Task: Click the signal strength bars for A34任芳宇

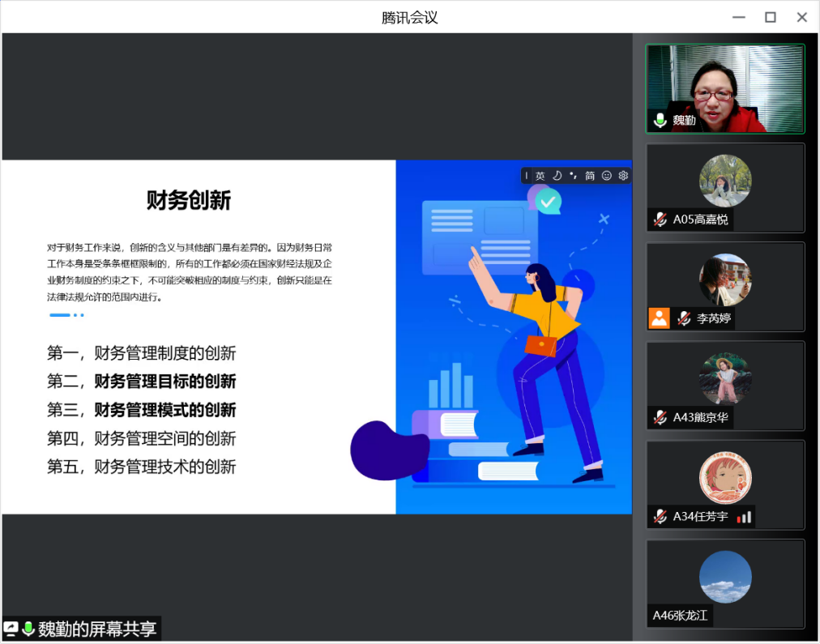Action: (744, 517)
